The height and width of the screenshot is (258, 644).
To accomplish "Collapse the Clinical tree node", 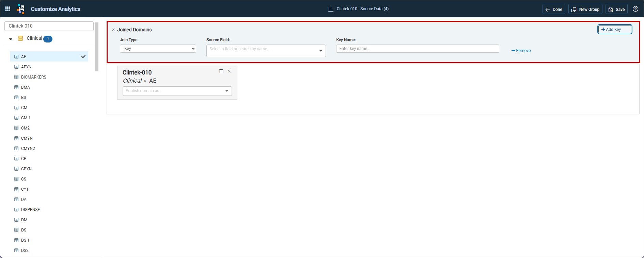I will [11, 39].
